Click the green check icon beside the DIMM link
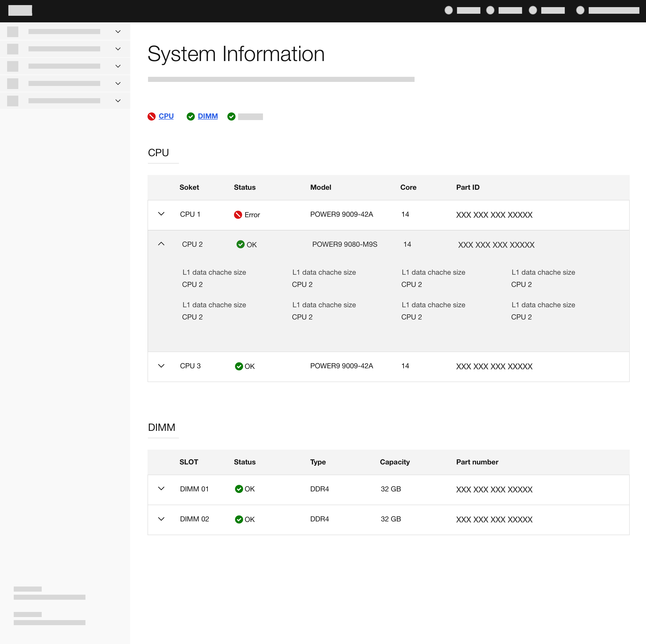This screenshot has height=644, width=646. pos(190,116)
